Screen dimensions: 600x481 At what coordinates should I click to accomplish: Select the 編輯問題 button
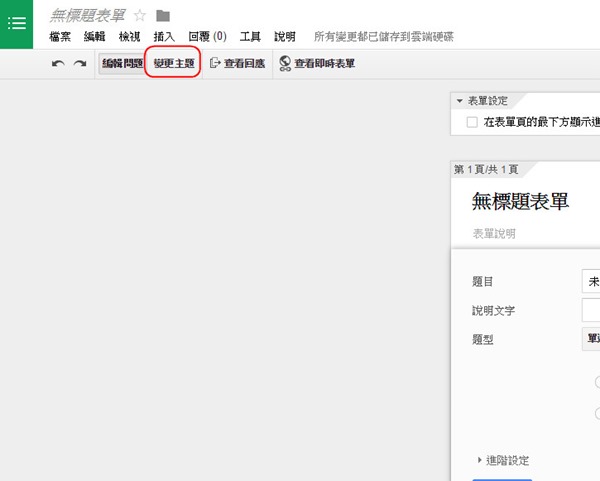tap(122, 63)
